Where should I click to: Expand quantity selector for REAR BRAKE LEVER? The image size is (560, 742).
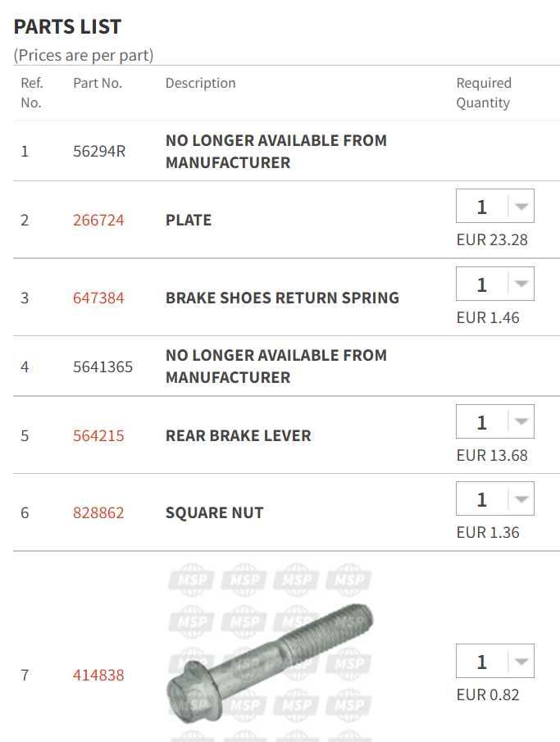(494, 421)
